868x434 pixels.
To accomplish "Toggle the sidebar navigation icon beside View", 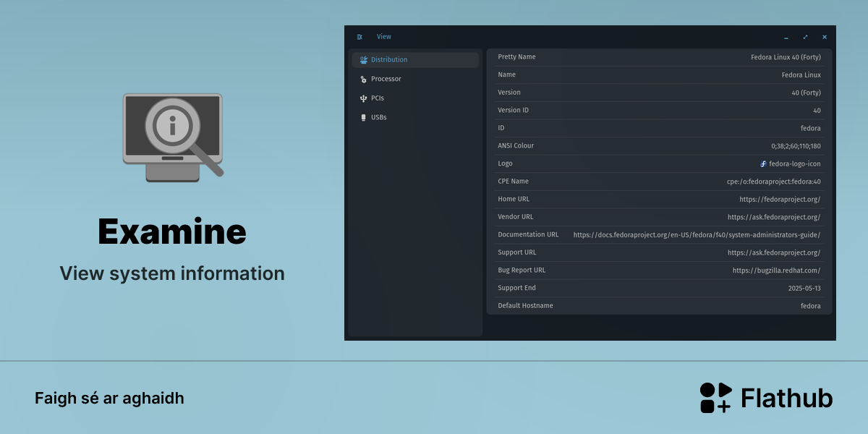I will point(359,37).
